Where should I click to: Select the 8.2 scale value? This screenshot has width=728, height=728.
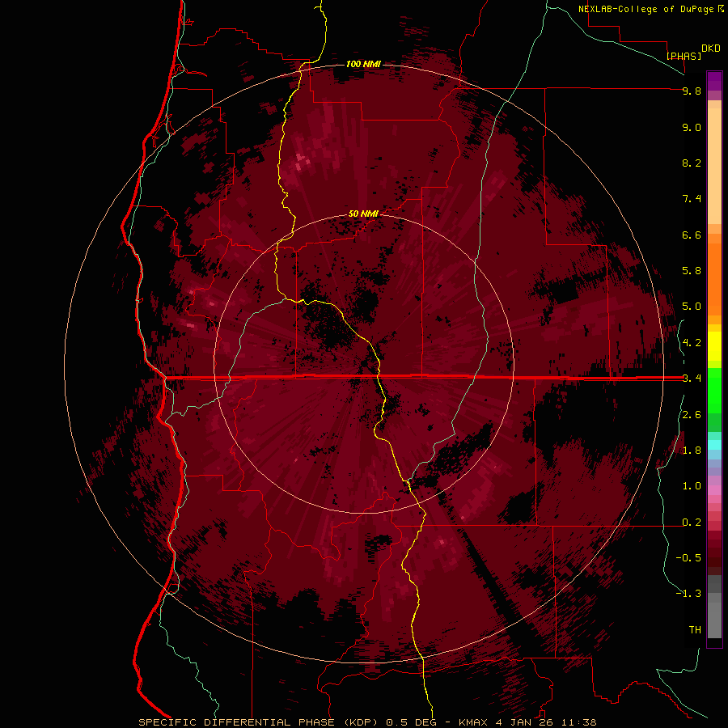coord(692,163)
